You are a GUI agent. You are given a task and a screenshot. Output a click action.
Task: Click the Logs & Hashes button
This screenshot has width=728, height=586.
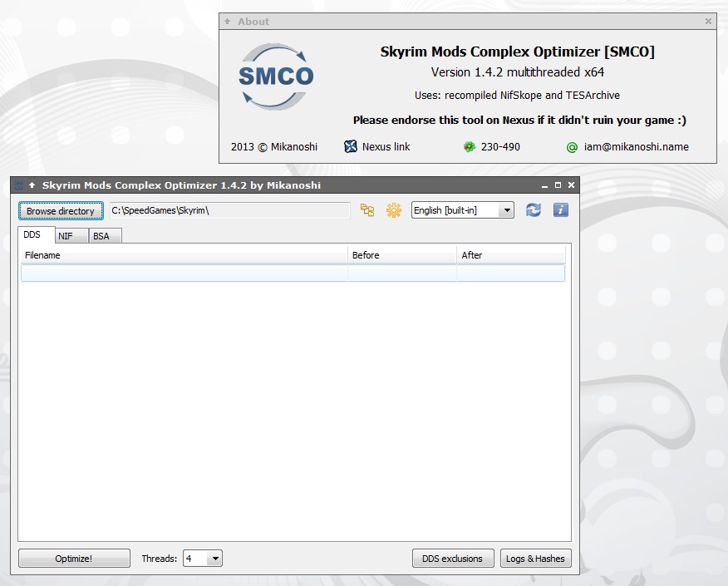[535, 559]
